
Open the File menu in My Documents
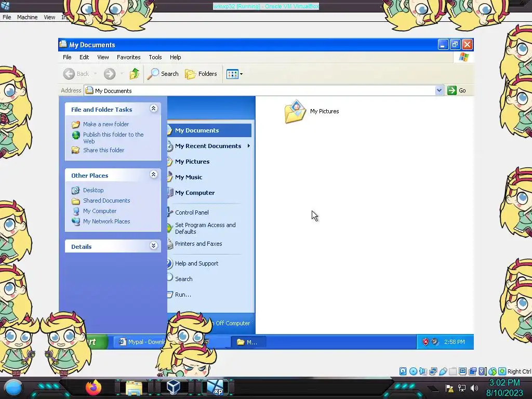[67, 57]
